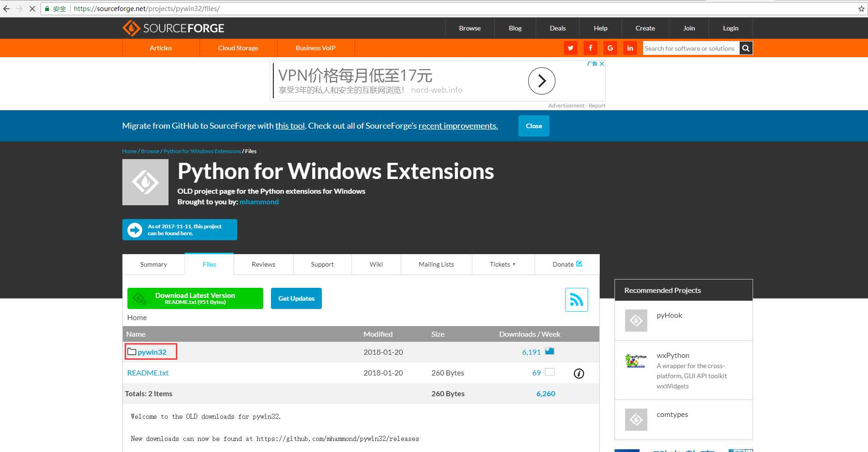The height and width of the screenshot is (452, 868).
Task: Open the RSS feed icon
Action: click(x=576, y=300)
